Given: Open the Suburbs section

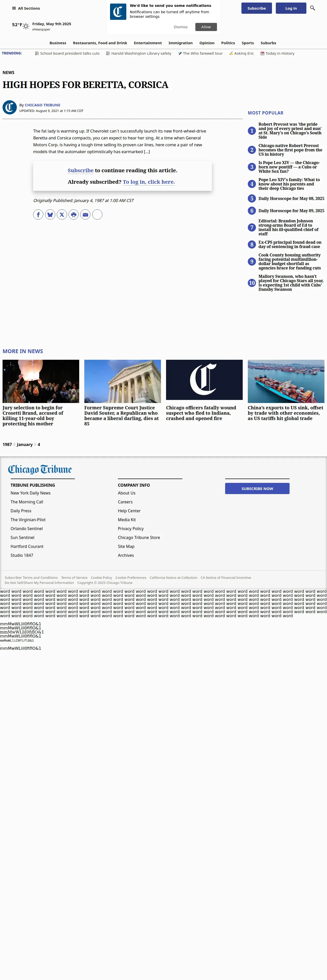Looking at the screenshot, I should click(268, 43).
